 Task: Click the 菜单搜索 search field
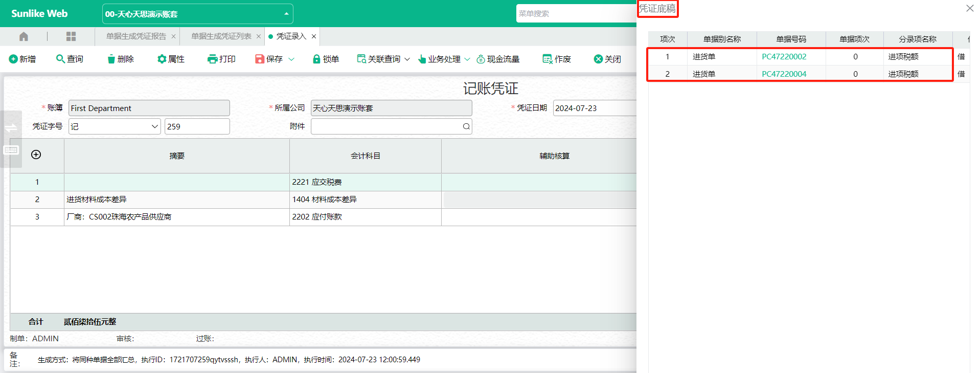point(576,14)
